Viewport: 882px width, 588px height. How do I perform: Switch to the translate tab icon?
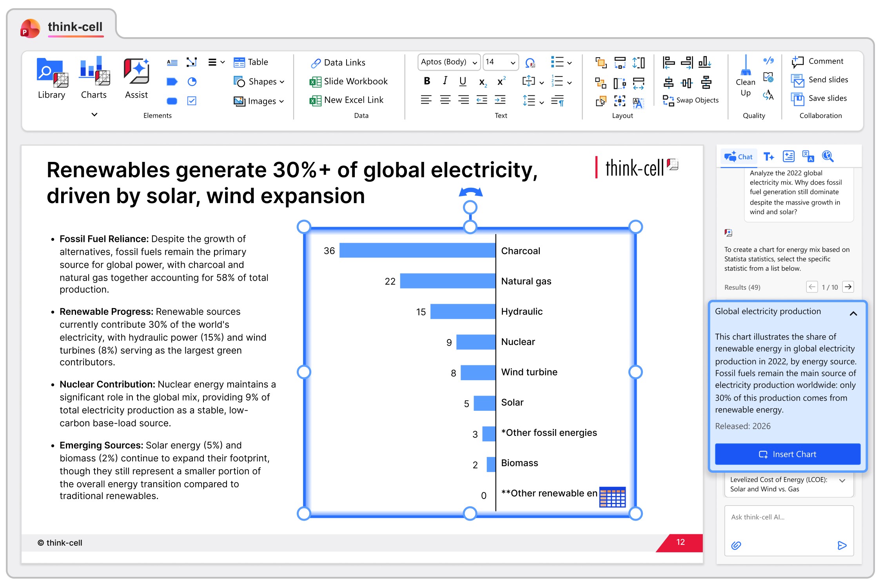(x=808, y=156)
